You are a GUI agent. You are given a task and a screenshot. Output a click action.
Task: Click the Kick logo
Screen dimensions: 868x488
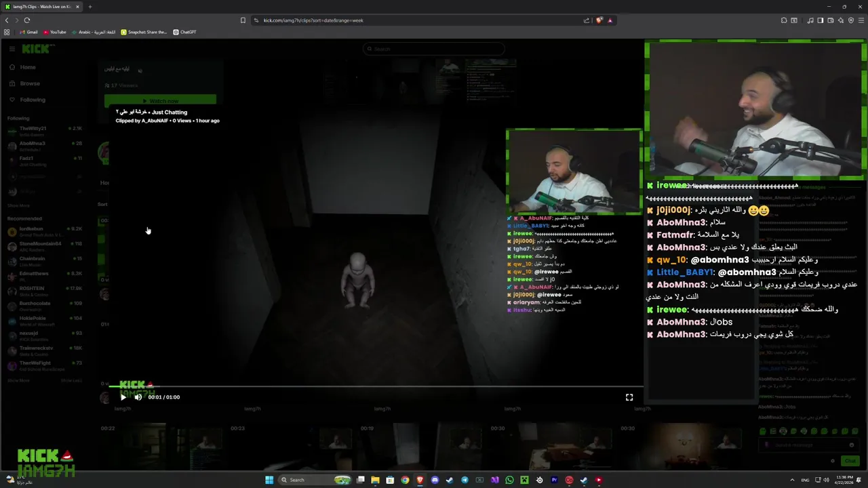point(35,49)
